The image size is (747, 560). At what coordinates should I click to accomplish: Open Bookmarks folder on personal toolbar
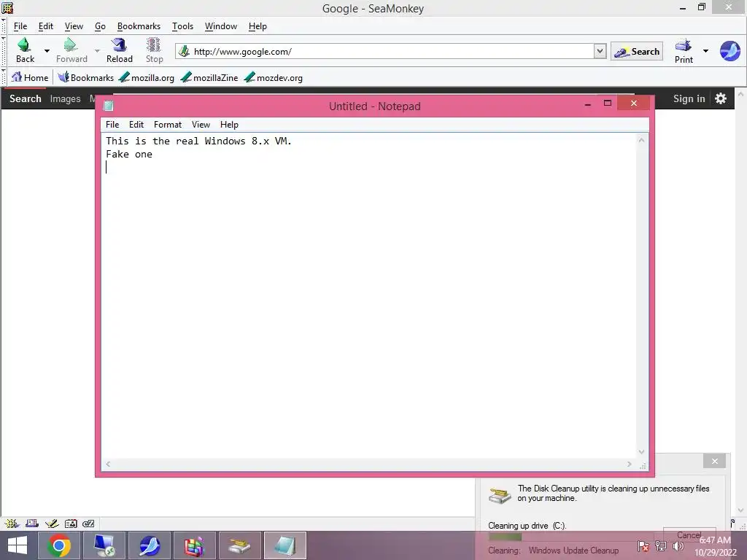[86, 77]
